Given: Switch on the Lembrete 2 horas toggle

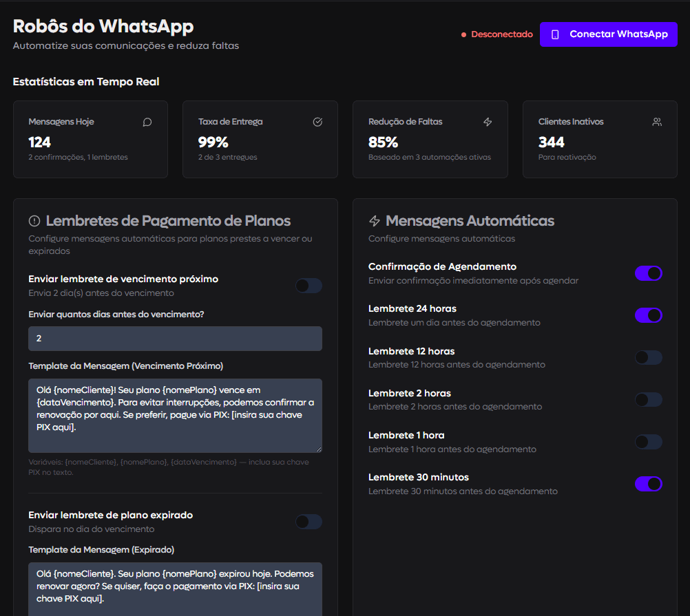Looking at the screenshot, I should click(x=648, y=400).
